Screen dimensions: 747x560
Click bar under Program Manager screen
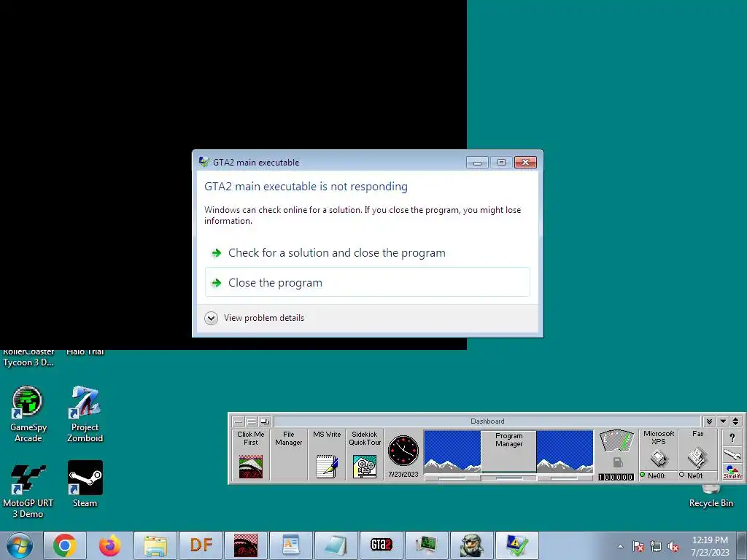[508, 478]
